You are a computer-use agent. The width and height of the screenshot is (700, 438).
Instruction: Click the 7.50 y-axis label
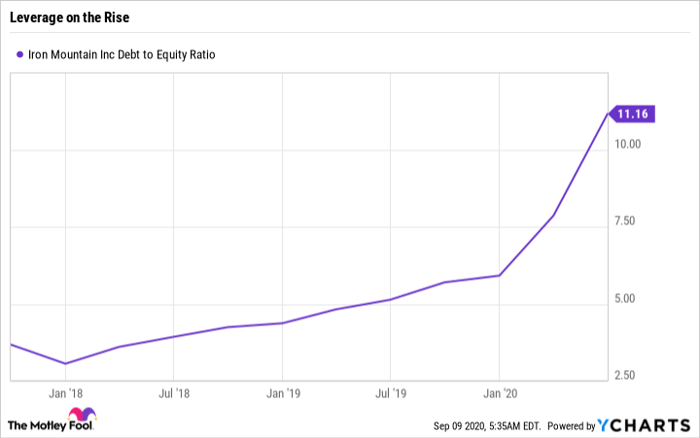tap(627, 221)
